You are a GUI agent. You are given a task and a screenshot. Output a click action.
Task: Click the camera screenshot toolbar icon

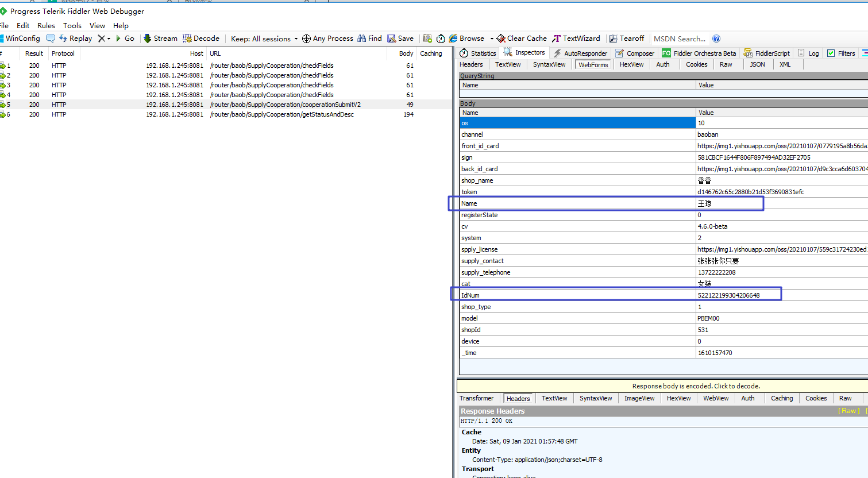427,38
